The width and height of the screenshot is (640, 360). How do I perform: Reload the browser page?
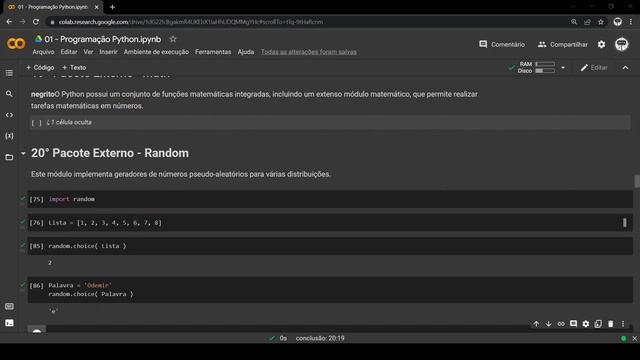36,22
